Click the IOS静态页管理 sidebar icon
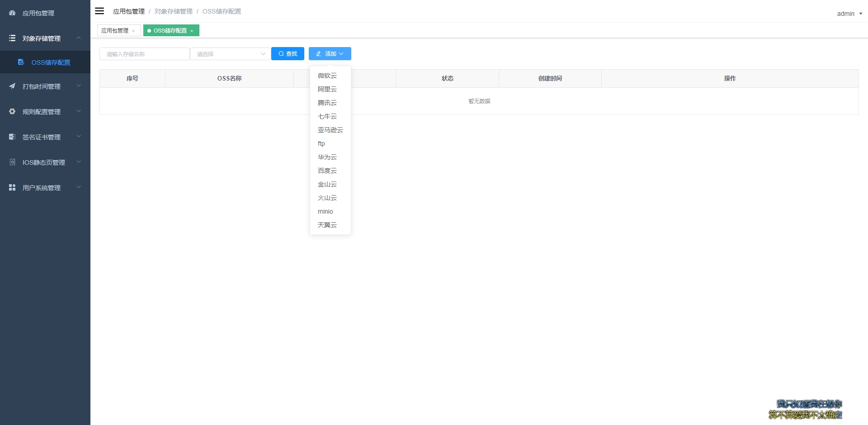Screen dimensions: 868x425 12,162
